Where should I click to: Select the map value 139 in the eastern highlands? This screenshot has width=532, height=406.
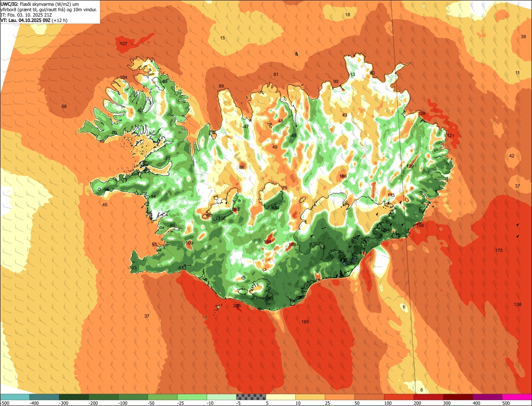point(410,166)
